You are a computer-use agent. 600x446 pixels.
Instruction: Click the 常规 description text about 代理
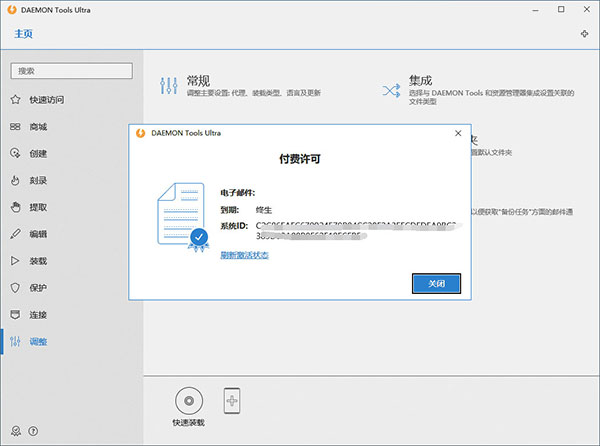253,93
